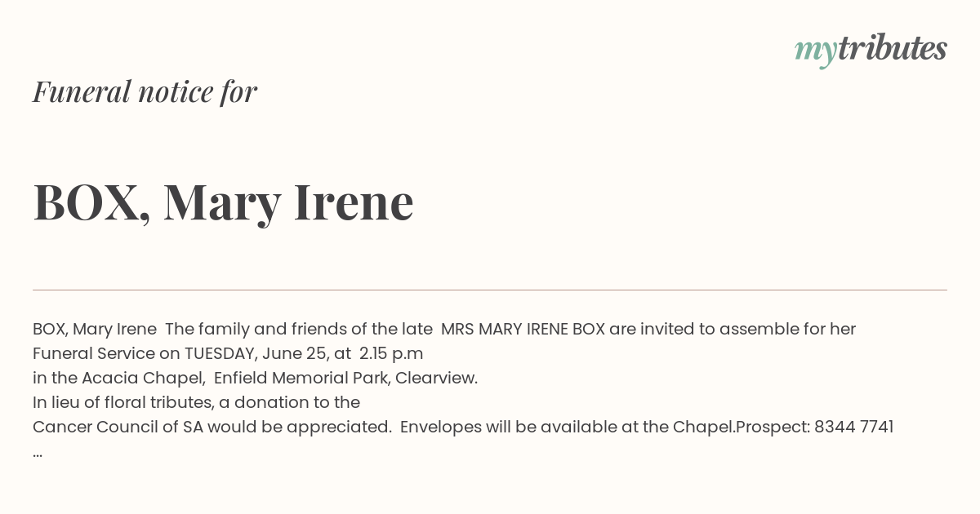Click the mytributes logo
The image size is (980, 514).
tap(871, 51)
